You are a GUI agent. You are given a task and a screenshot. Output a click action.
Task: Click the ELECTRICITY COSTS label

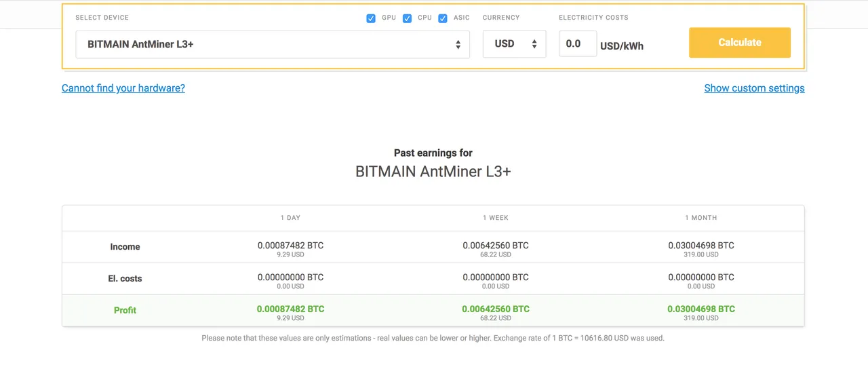593,18
